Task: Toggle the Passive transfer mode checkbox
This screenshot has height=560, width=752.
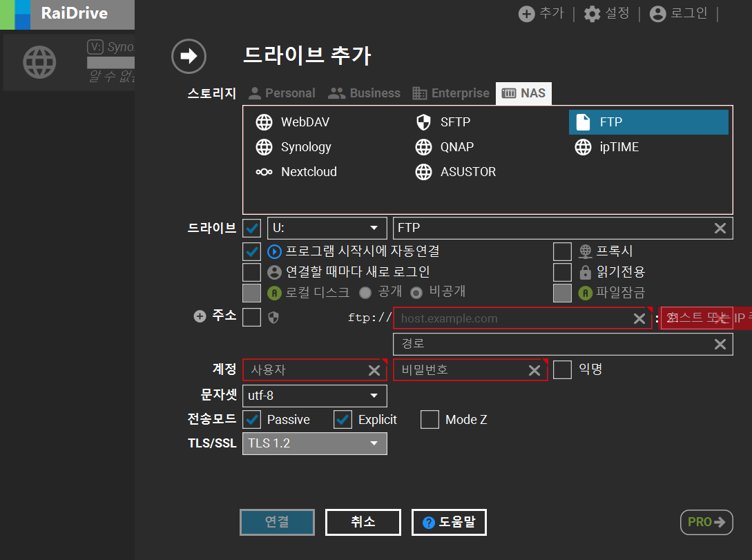Action: [252, 420]
